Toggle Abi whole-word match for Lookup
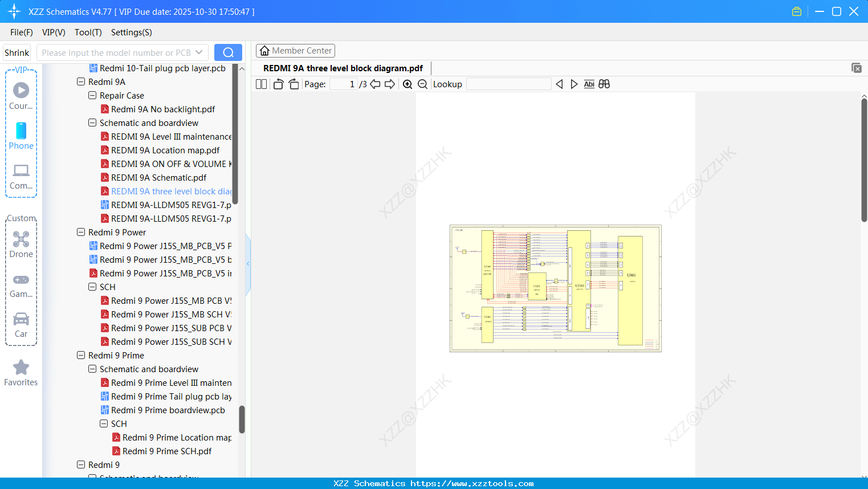Viewport: 868px width, 489px height. 589,84
